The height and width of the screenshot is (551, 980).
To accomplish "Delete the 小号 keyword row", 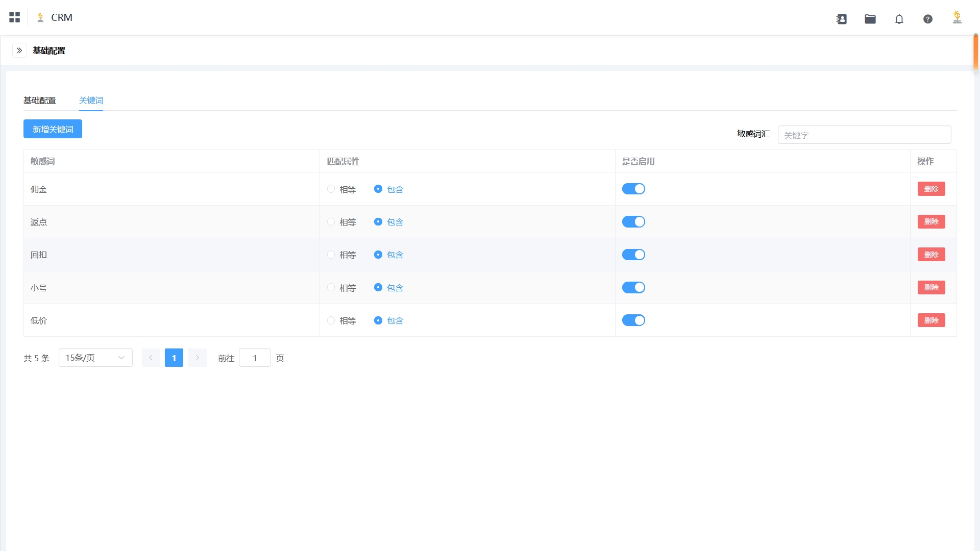I will click(x=931, y=288).
